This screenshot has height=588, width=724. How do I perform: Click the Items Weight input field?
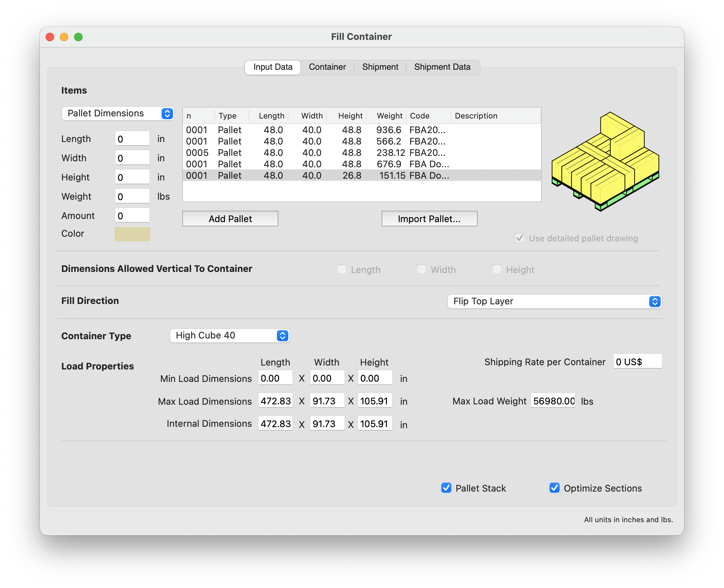132,196
